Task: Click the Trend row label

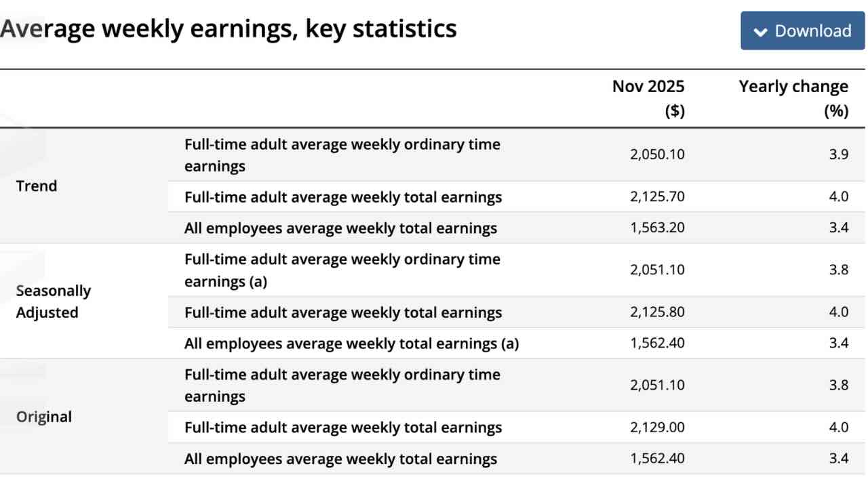Action: click(x=37, y=186)
